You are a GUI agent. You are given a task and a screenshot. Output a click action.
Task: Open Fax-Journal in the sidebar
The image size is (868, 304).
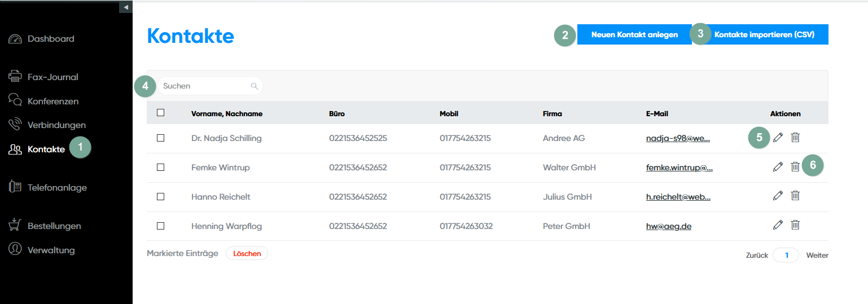point(52,77)
